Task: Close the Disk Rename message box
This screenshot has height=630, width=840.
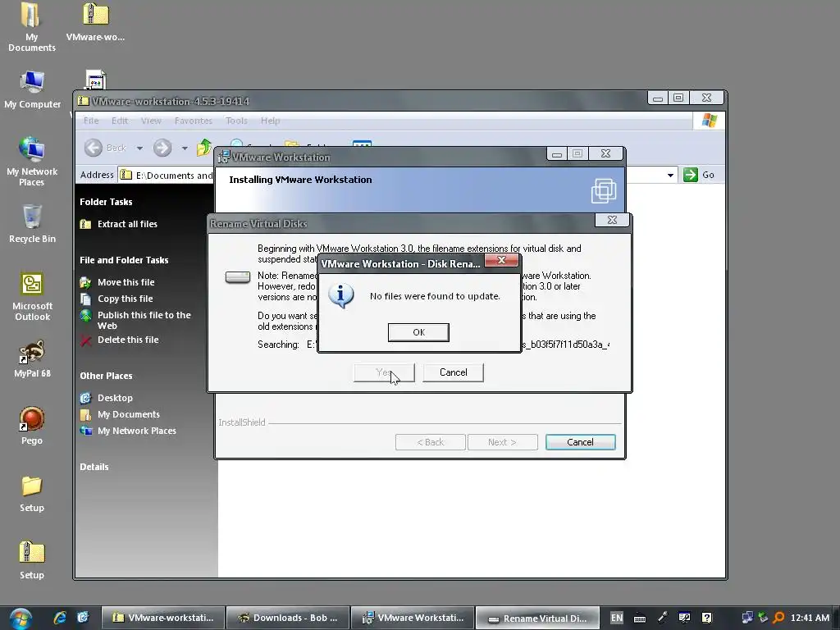Action: (501, 260)
